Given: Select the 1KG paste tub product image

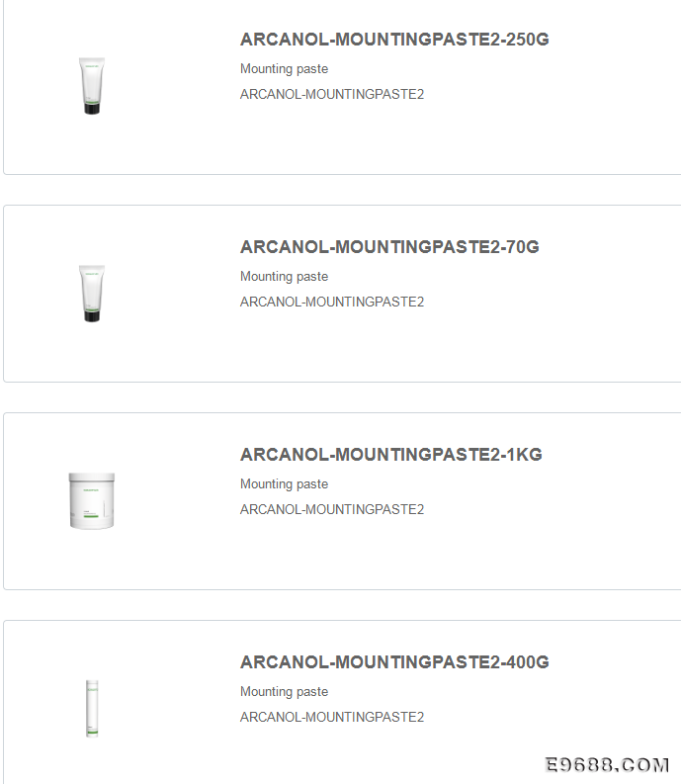Looking at the screenshot, I should pyautogui.click(x=92, y=500).
